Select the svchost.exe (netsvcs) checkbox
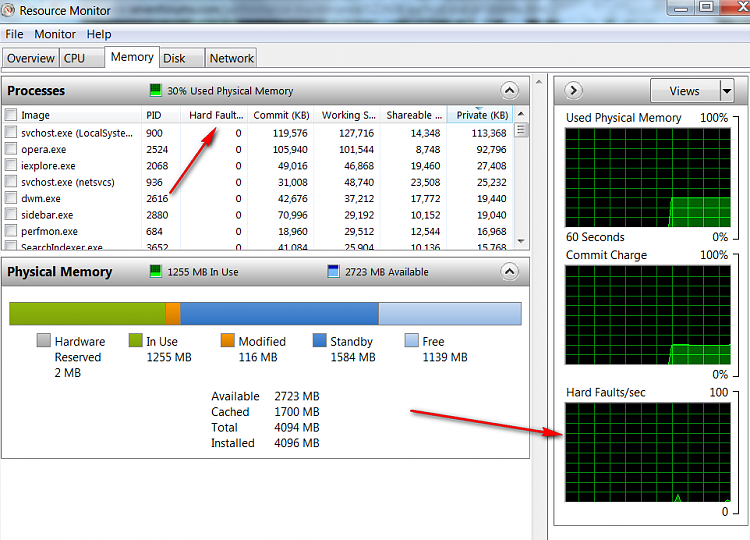The height and width of the screenshot is (540, 750). click(x=11, y=182)
